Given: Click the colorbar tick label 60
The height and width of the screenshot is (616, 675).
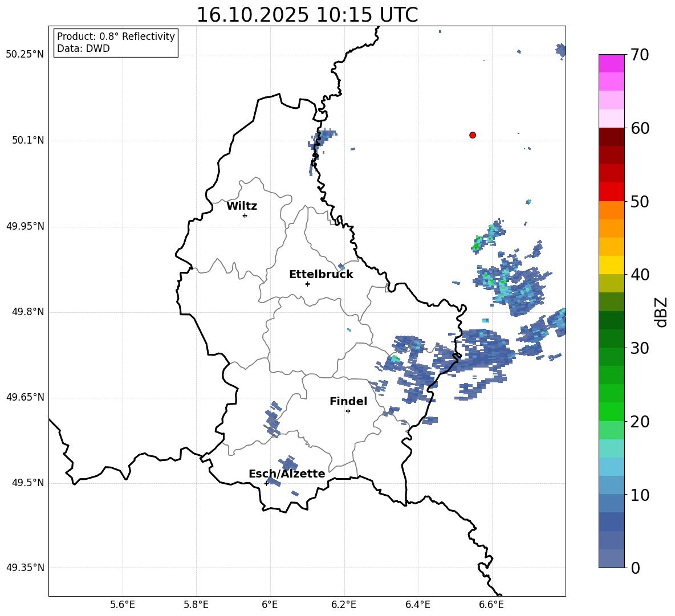Looking at the screenshot, I should pos(640,128).
